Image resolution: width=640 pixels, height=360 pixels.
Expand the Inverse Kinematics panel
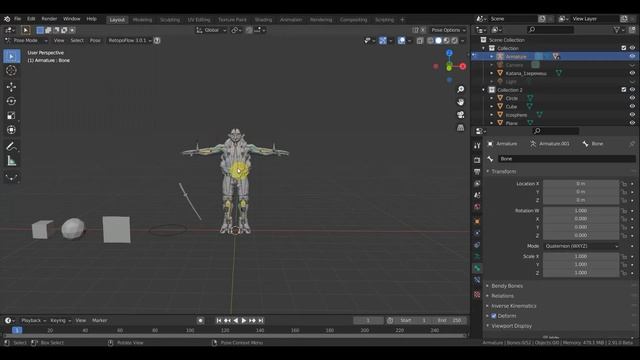(513, 306)
